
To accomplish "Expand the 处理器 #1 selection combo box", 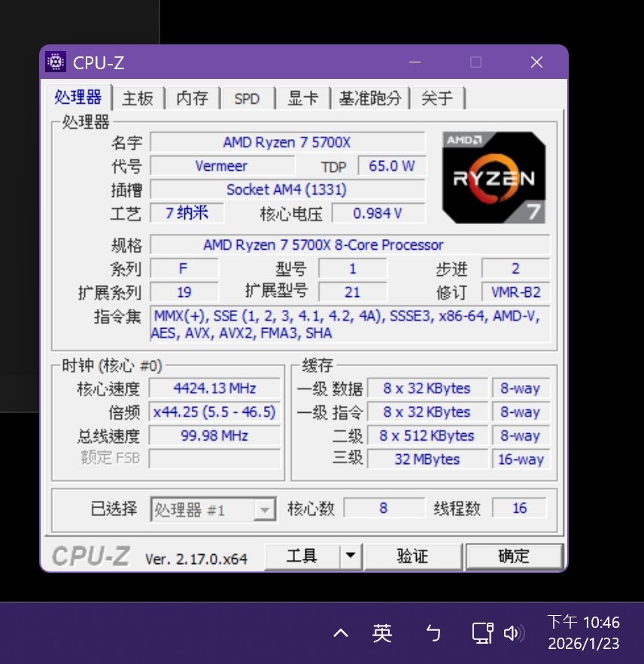I will pos(264,510).
